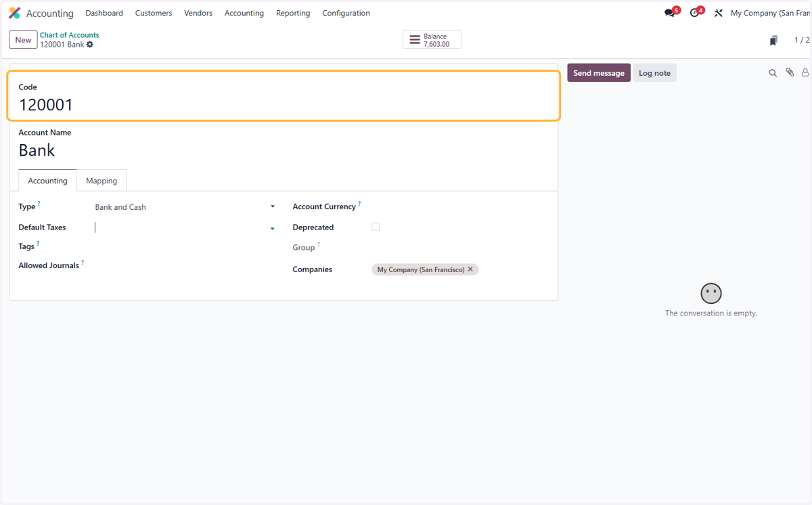Expand the Default Taxes dropdown arrow
This screenshot has width=812, height=505.
pos(273,229)
